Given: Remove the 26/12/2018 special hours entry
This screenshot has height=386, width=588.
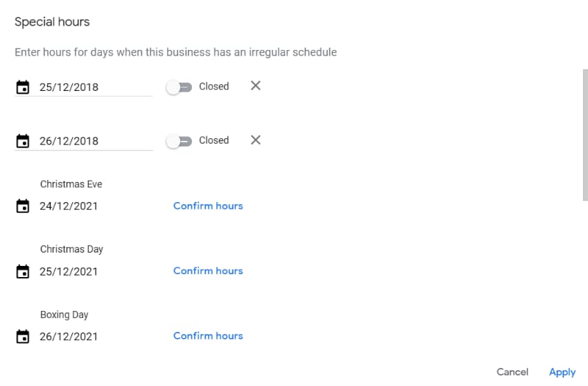Looking at the screenshot, I should pos(255,140).
